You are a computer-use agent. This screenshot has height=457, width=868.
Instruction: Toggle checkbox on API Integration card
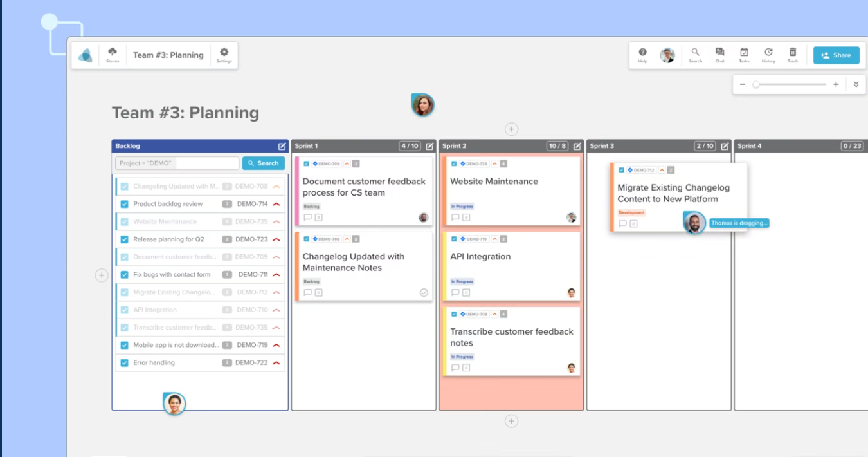(x=454, y=239)
